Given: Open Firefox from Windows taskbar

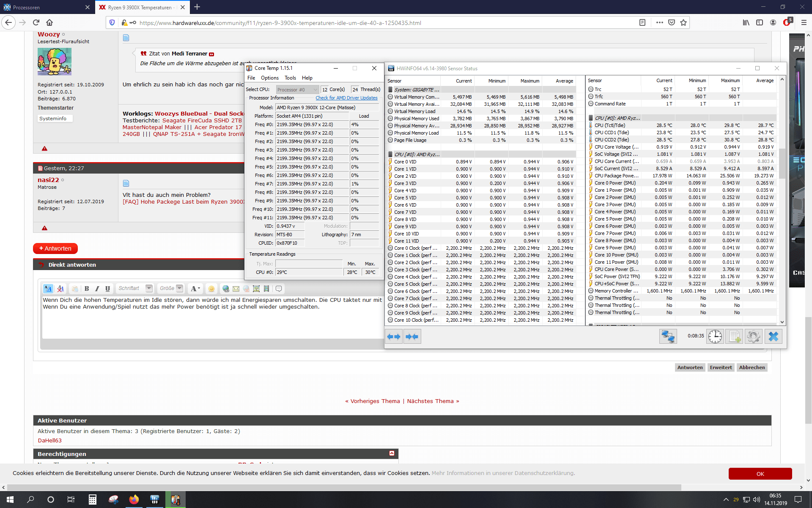Looking at the screenshot, I should click(x=134, y=500).
